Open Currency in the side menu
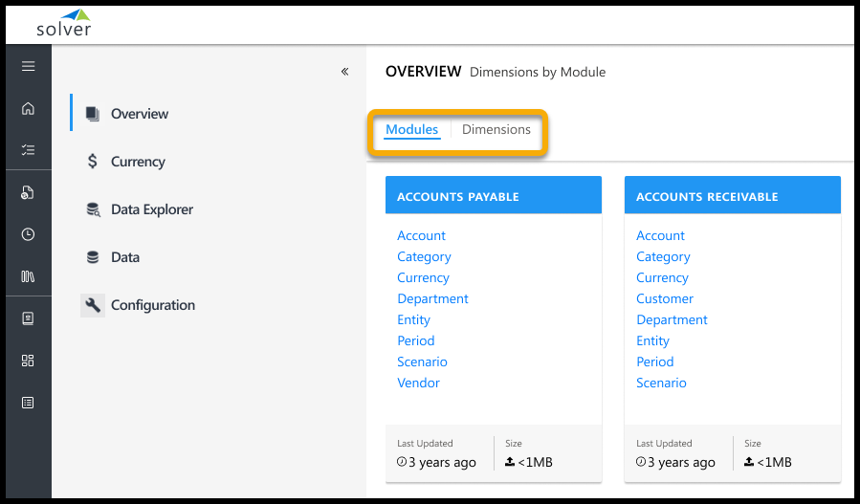This screenshot has width=860, height=504. (138, 162)
